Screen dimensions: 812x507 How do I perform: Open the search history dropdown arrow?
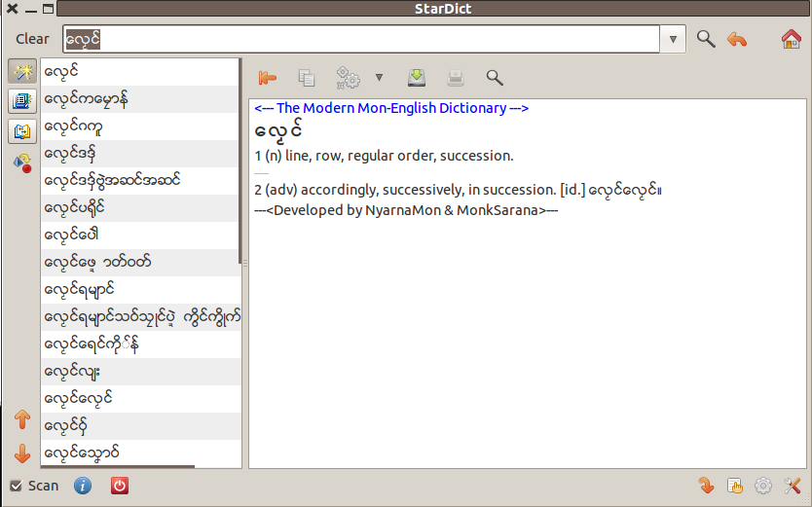(x=674, y=40)
